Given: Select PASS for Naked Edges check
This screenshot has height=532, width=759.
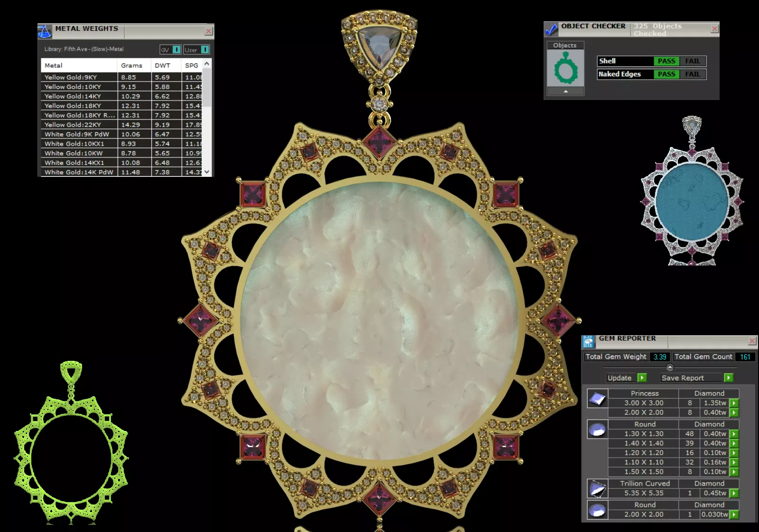Looking at the screenshot, I should click(666, 74).
